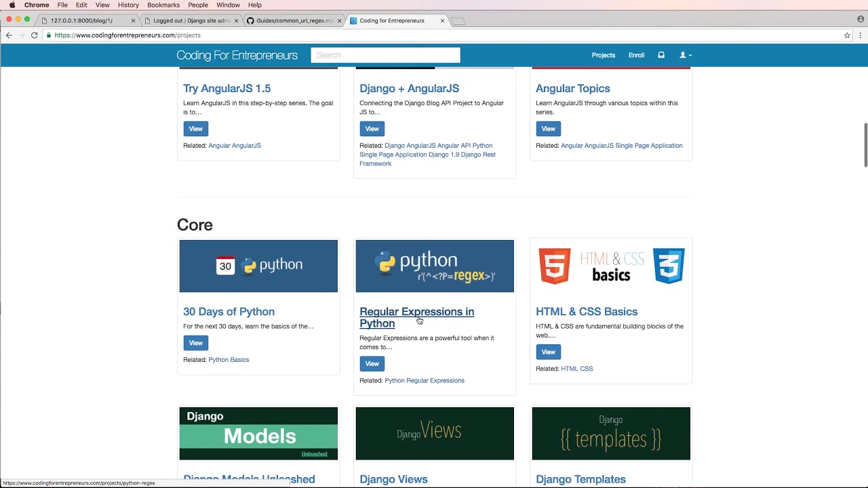Open the Edit menu
This screenshot has width=868, height=488.
(x=81, y=5)
